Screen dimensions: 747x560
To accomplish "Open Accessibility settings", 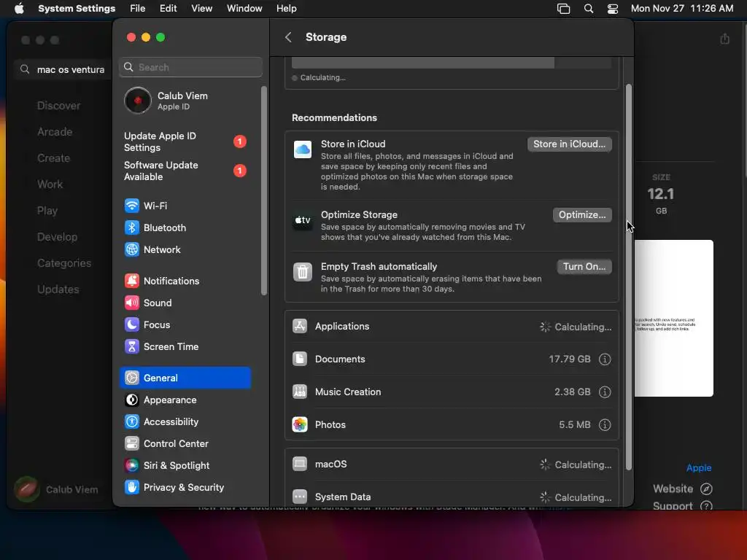I will click(x=185, y=422).
